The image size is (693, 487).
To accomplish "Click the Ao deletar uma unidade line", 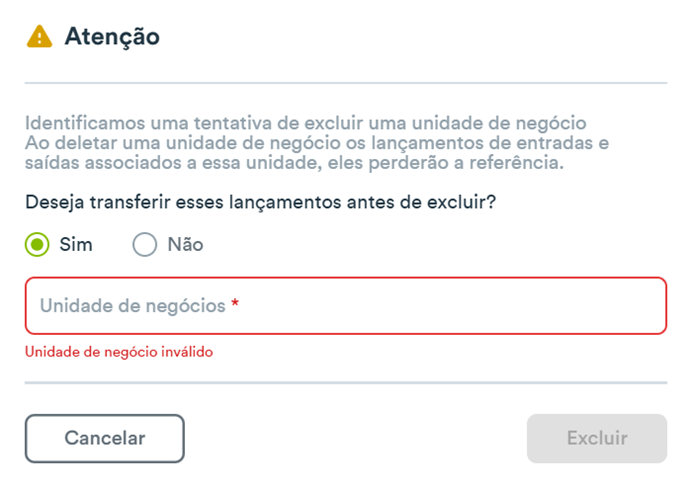I will pyautogui.click(x=317, y=143).
